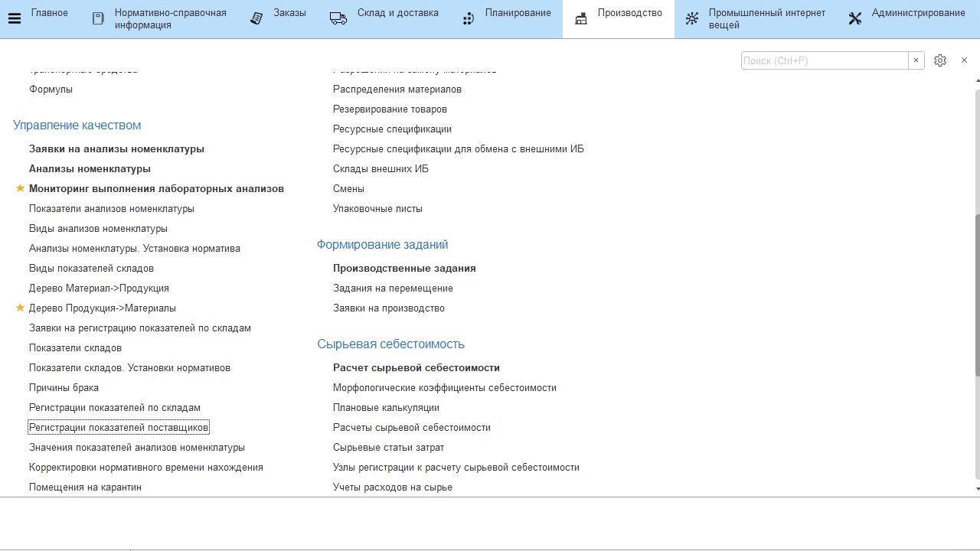The width and height of the screenshot is (980, 551).
Task: Select the Производство tab
Action: [x=629, y=13]
